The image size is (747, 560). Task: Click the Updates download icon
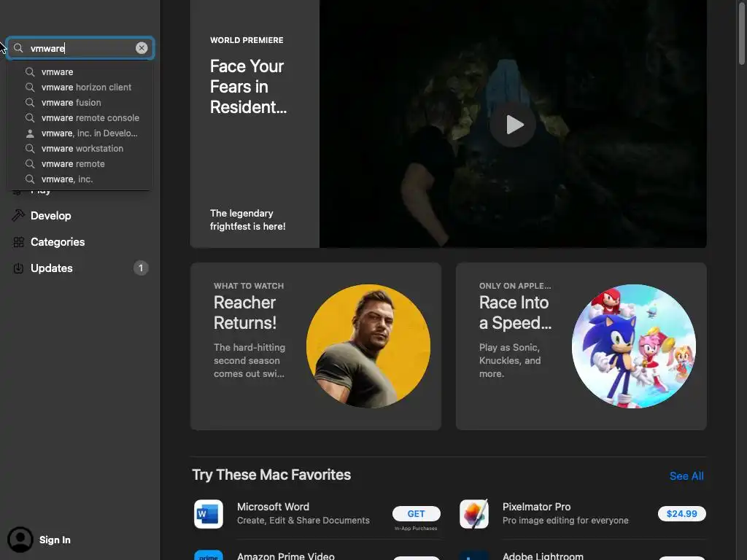18,268
